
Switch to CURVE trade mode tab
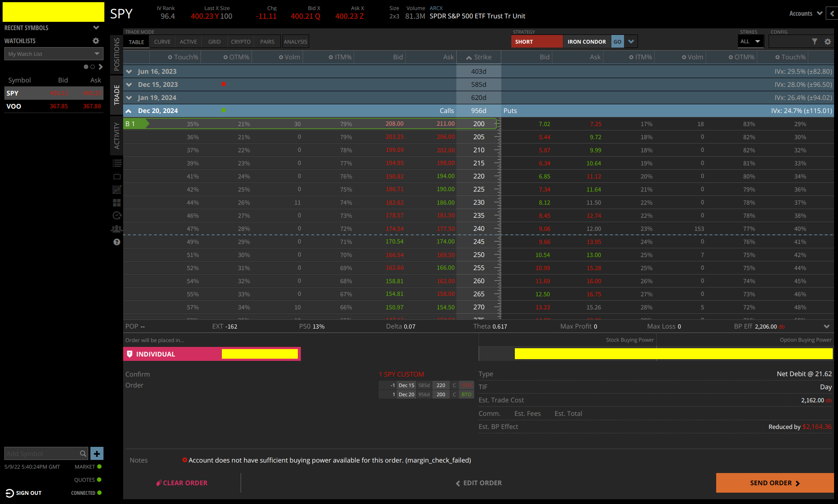(x=162, y=41)
